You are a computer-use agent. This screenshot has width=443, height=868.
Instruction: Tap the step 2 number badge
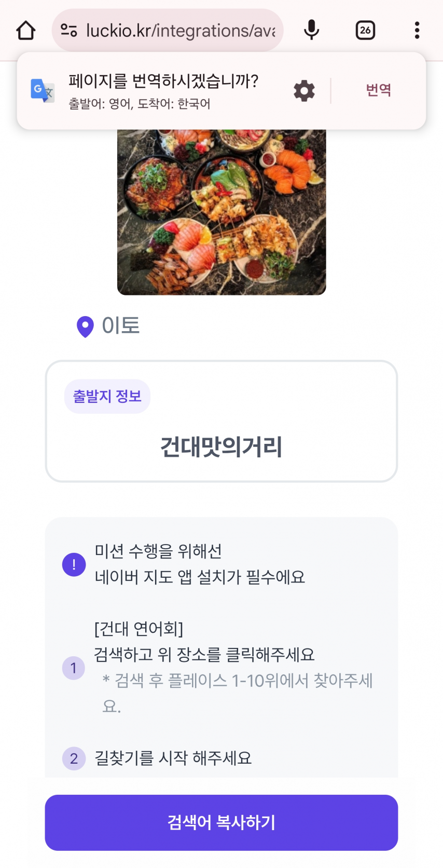(74, 758)
